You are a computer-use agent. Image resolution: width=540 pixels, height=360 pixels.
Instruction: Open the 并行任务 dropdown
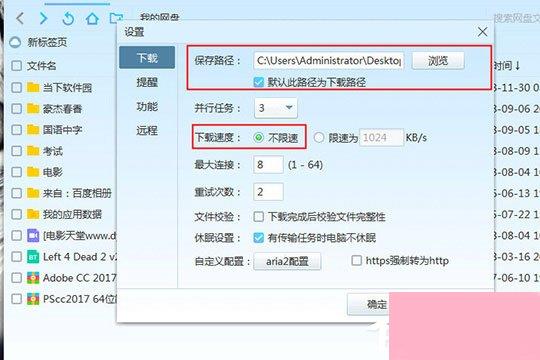[x=276, y=108]
